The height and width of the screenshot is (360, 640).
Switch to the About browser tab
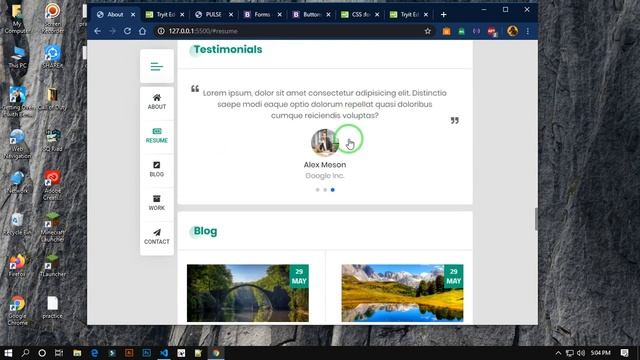(115, 14)
